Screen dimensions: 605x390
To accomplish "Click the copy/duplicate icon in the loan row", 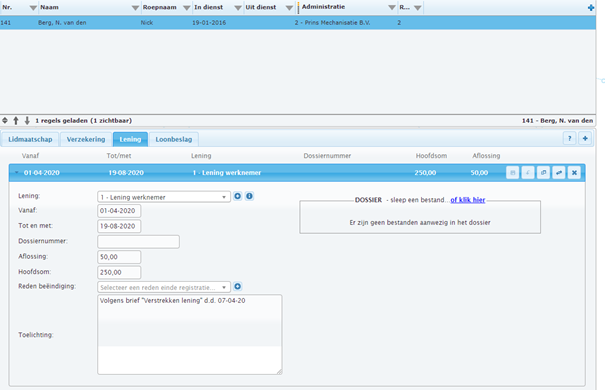I will (x=543, y=172).
